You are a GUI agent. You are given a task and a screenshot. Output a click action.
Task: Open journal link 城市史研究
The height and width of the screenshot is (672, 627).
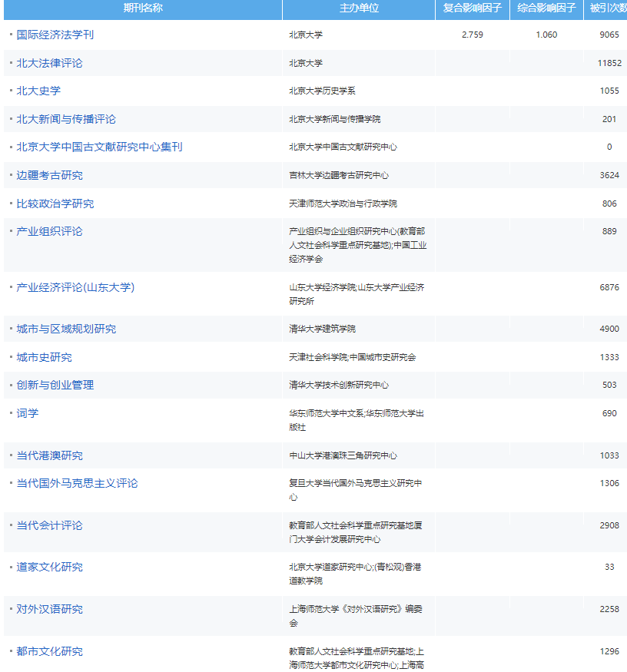(44, 357)
